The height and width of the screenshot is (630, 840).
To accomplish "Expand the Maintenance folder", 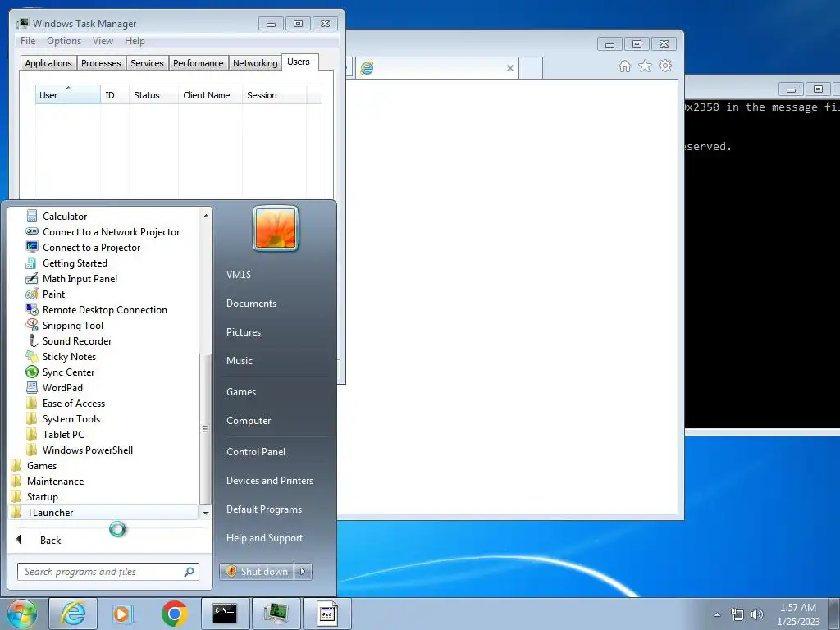I will pyautogui.click(x=55, y=481).
